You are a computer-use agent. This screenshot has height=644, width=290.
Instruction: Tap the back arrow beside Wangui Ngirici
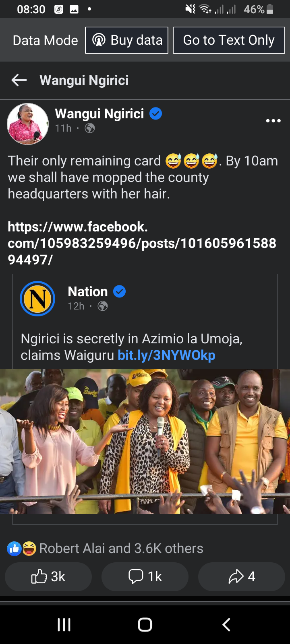19,80
